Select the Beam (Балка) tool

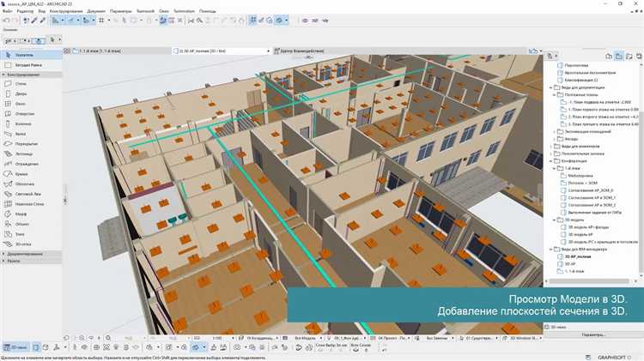[31, 134]
